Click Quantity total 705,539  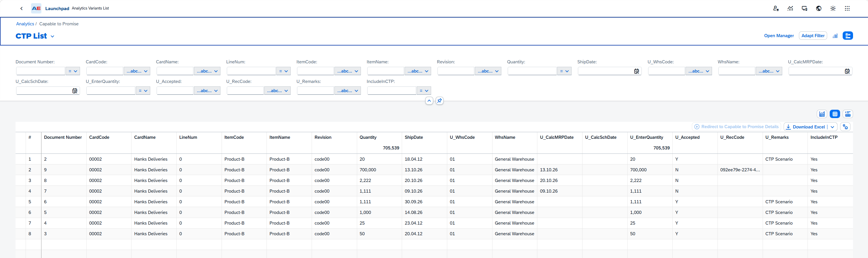[391, 148]
